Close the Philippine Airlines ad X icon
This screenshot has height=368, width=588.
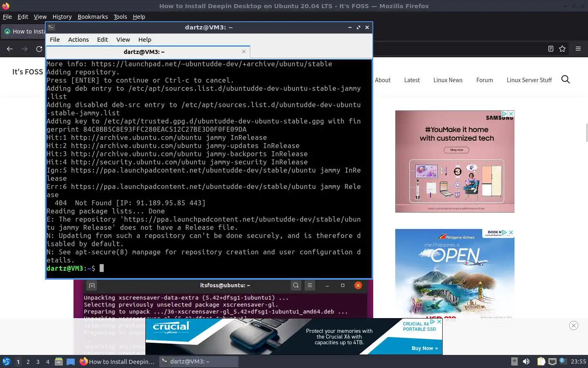click(x=511, y=232)
